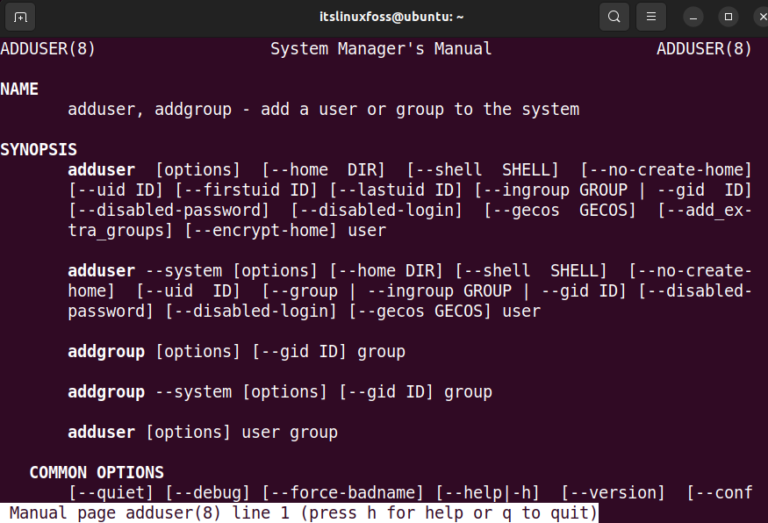The height and width of the screenshot is (523, 768).
Task: Click 'adduser [options] user group' line
Action: 203,432
